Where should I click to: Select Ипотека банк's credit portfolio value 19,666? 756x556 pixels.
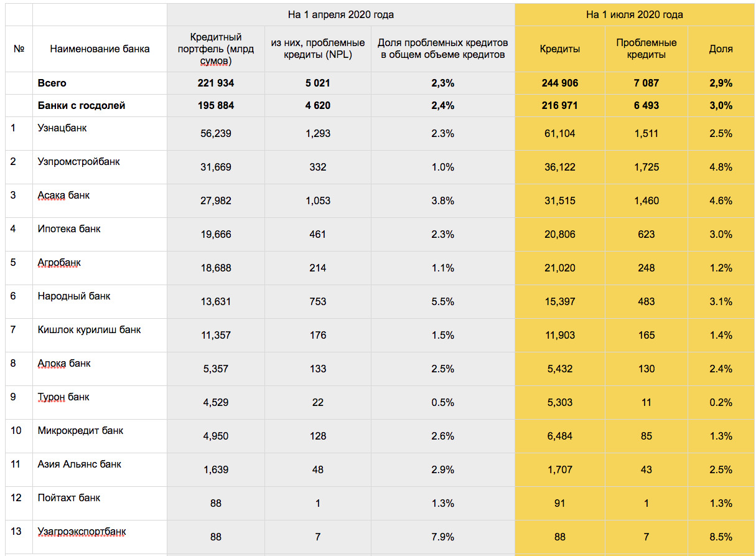pos(215,234)
